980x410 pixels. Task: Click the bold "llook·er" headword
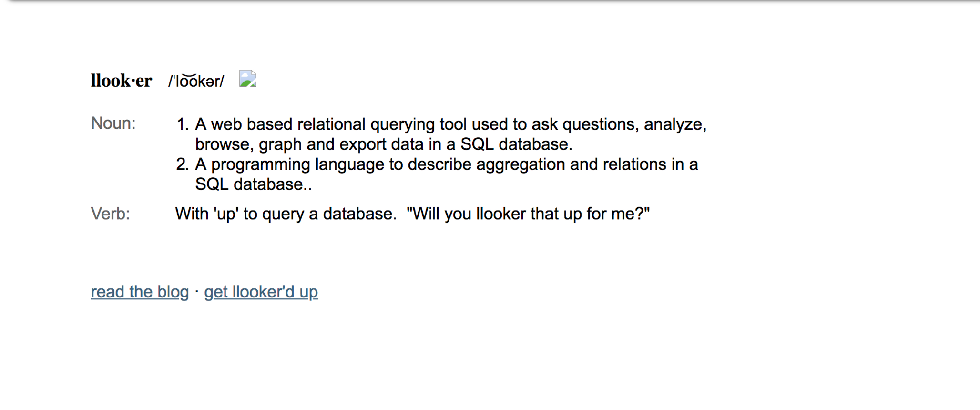point(122,81)
